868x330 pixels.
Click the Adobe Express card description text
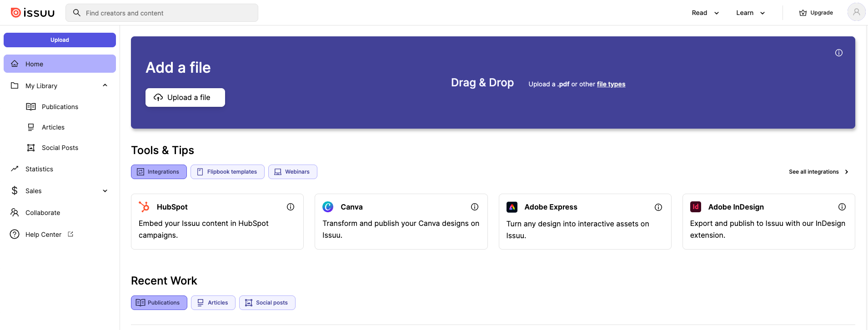[578, 230]
